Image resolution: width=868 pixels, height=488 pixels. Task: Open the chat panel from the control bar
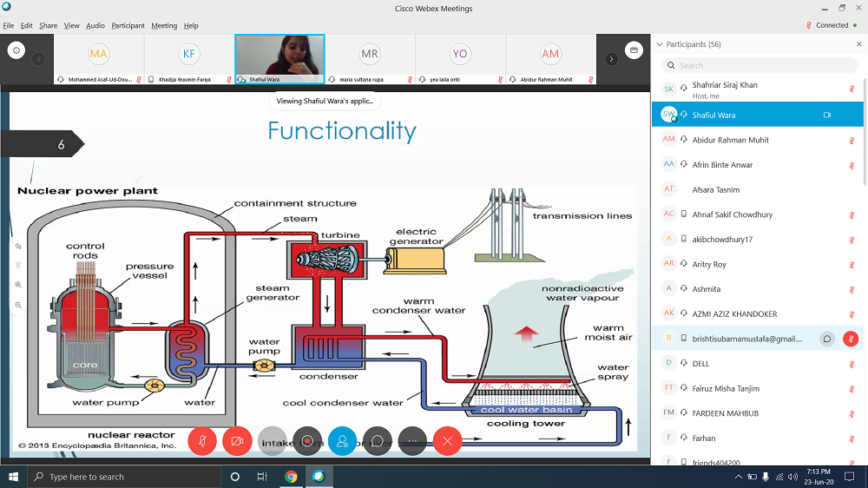(378, 441)
